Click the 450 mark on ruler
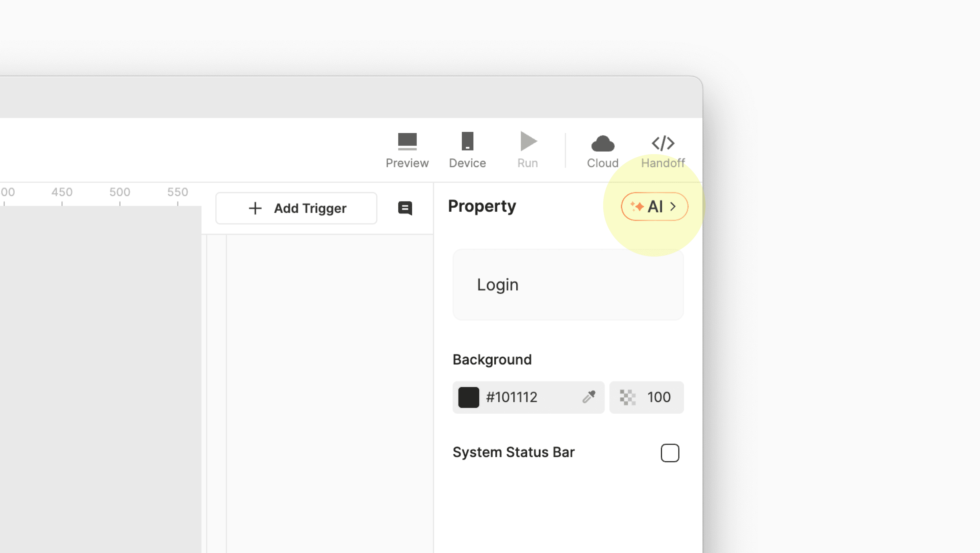The image size is (980, 553). click(62, 193)
